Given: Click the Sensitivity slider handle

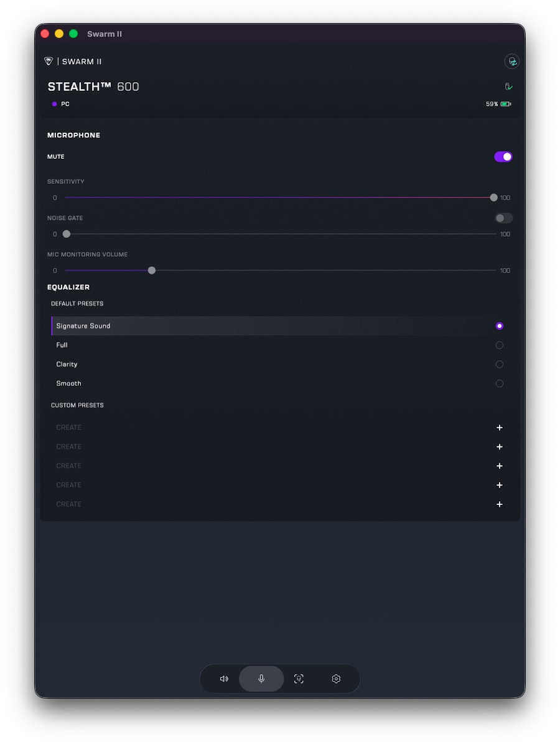Looking at the screenshot, I should click(493, 197).
